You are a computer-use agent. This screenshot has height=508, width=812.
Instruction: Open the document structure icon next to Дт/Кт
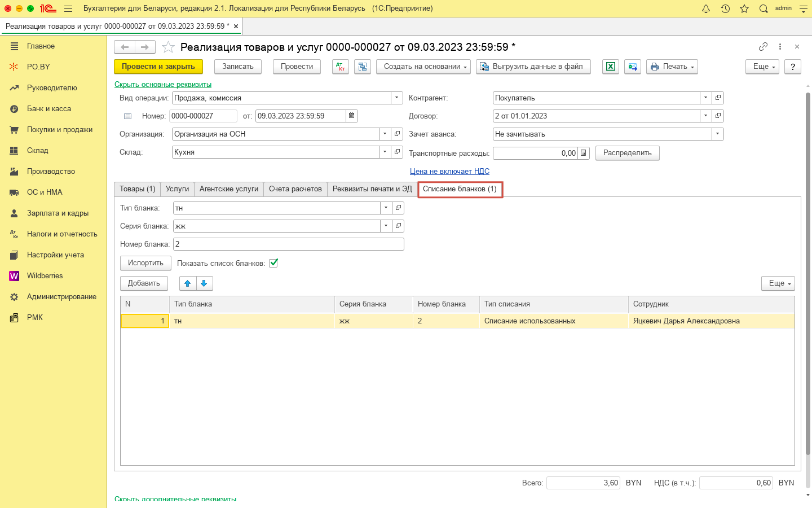(x=362, y=67)
